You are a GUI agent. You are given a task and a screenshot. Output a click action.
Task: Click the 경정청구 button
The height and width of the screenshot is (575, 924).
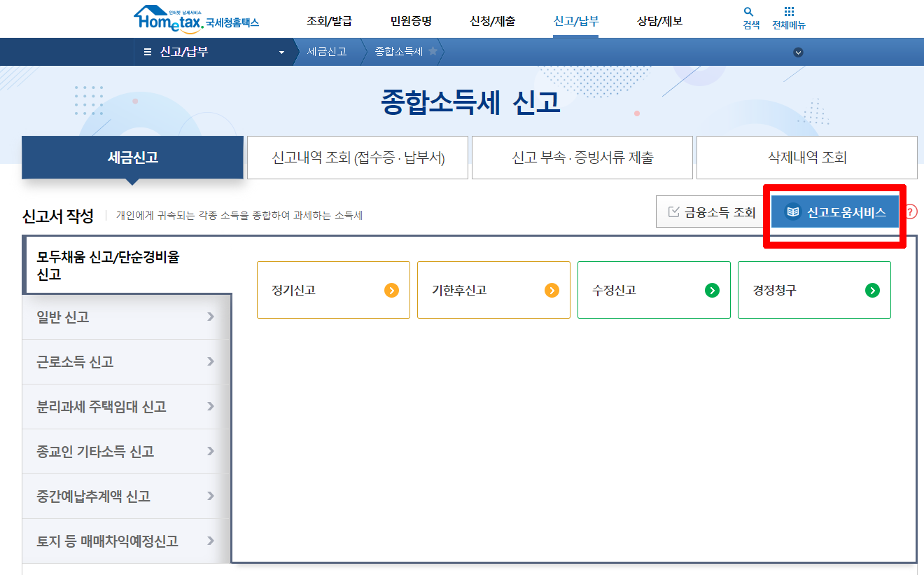[814, 290]
